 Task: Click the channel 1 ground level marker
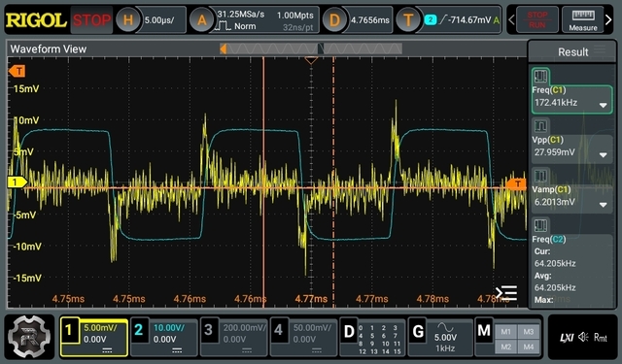click(x=17, y=182)
